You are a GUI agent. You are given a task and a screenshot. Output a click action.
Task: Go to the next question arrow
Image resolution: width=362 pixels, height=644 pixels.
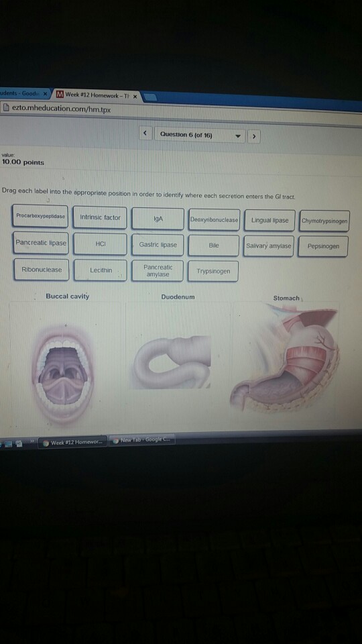point(254,136)
